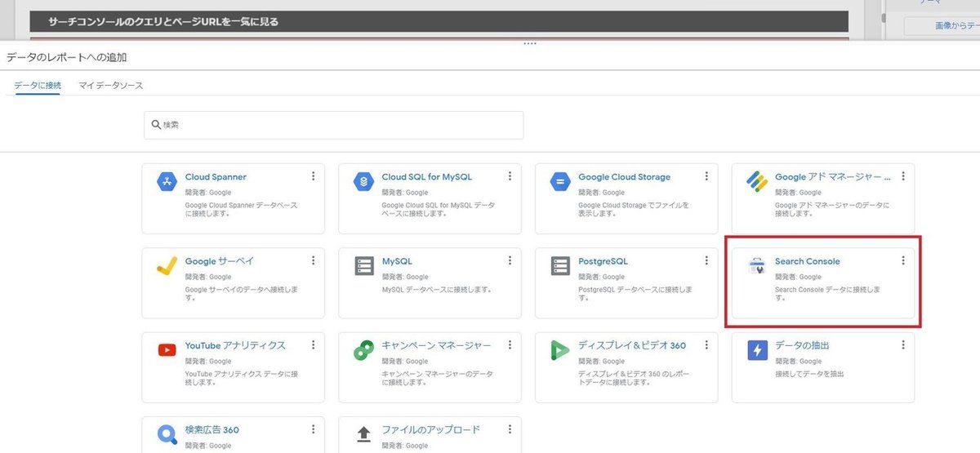Click the Google アド マネージャー icon
Image resolution: width=980 pixels, height=453 pixels.
757,182
